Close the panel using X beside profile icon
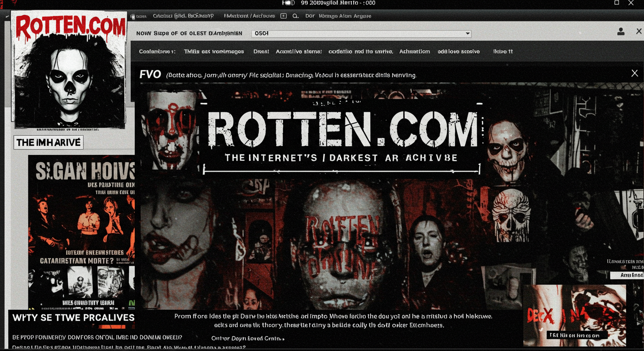 tap(639, 32)
